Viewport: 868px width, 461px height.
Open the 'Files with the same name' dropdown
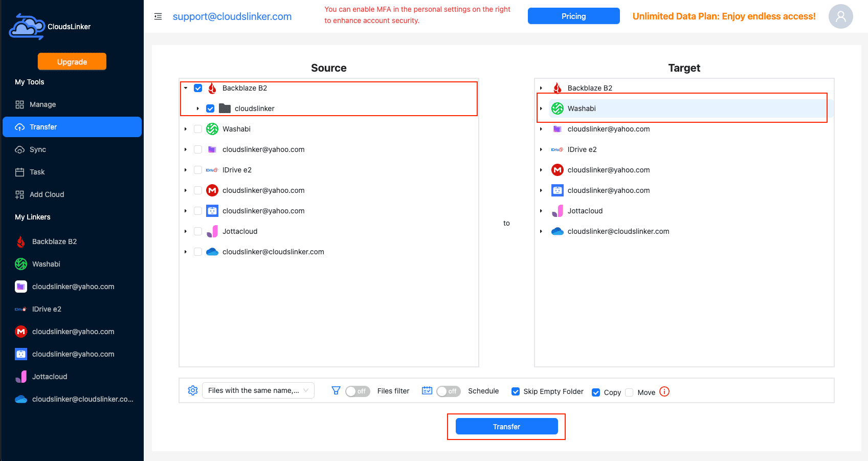(x=258, y=390)
